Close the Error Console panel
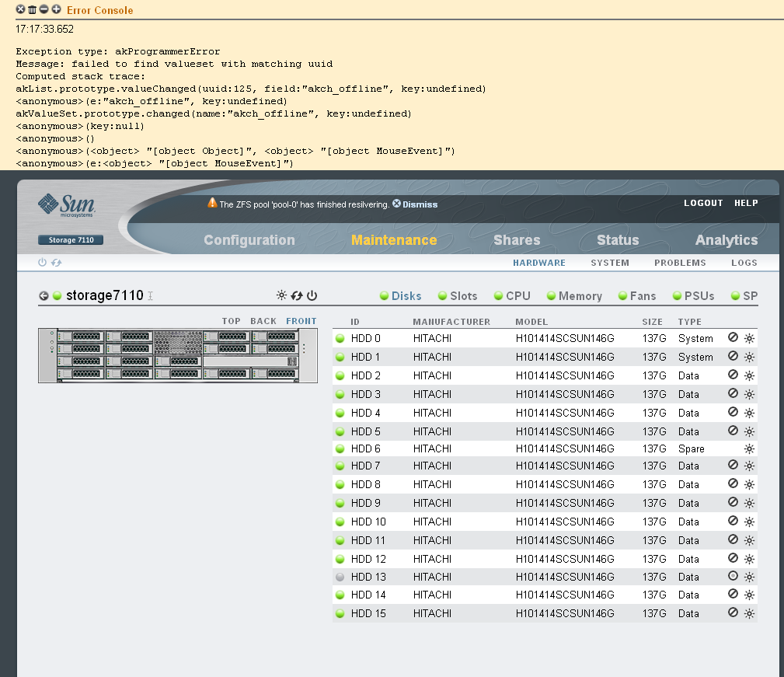 pos(20,9)
